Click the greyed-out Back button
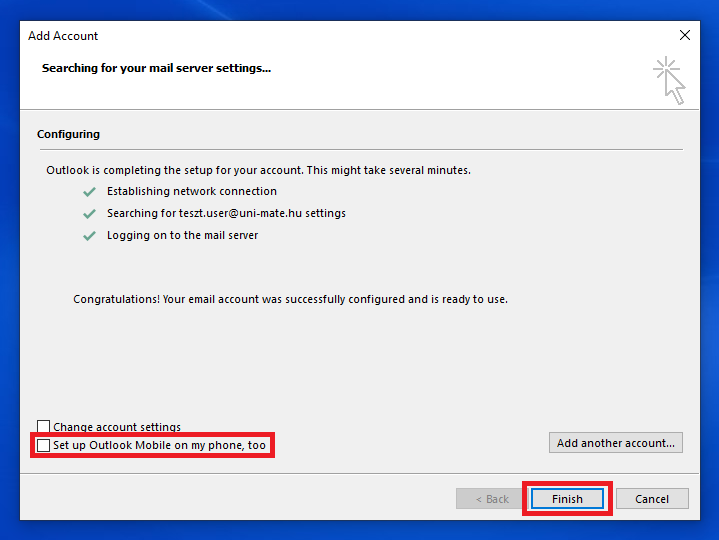 (491, 499)
